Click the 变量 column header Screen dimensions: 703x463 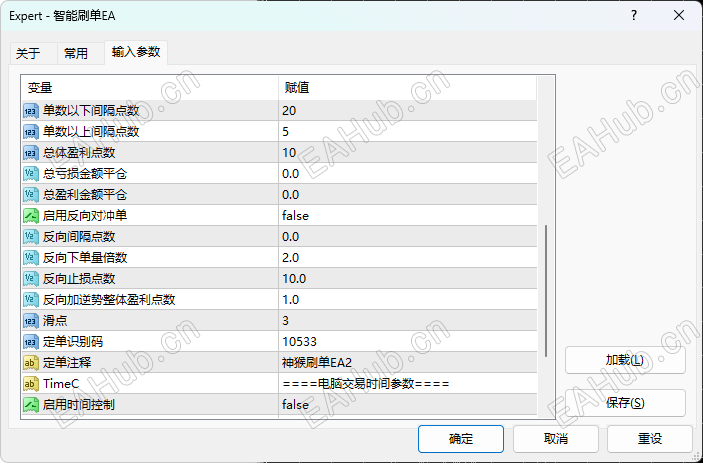click(150, 88)
